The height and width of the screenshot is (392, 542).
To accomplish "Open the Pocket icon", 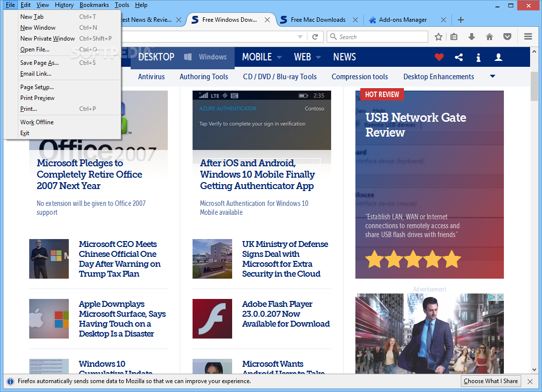I will [x=507, y=37].
